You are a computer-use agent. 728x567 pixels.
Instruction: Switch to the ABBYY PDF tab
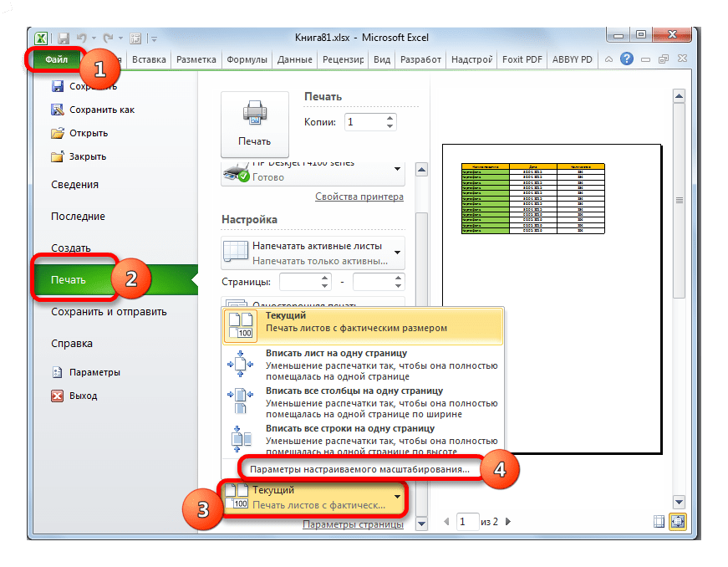572,59
